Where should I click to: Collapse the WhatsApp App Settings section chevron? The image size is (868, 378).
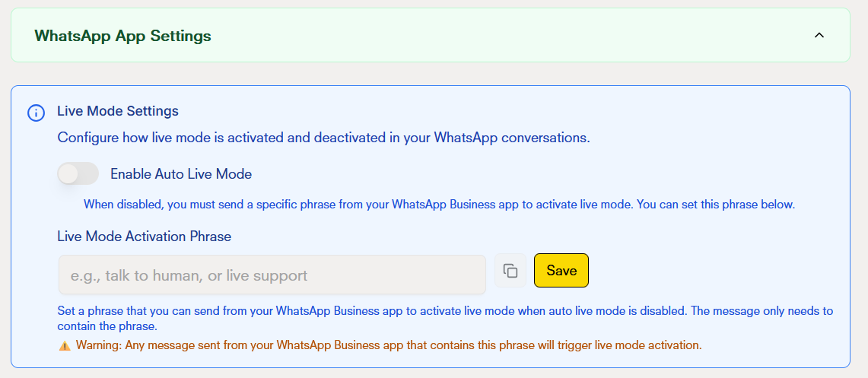(x=819, y=36)
